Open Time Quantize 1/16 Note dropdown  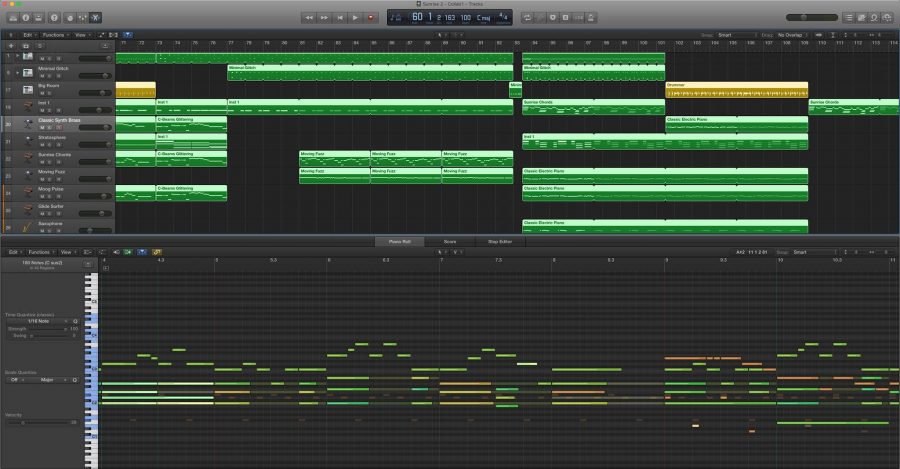38,321
